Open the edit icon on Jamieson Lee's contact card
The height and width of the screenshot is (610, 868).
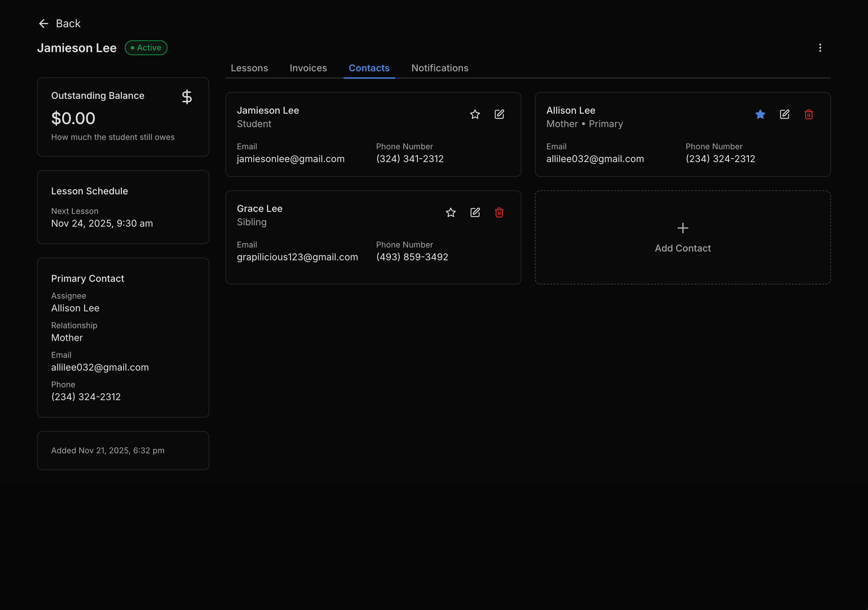pos(499,114)
